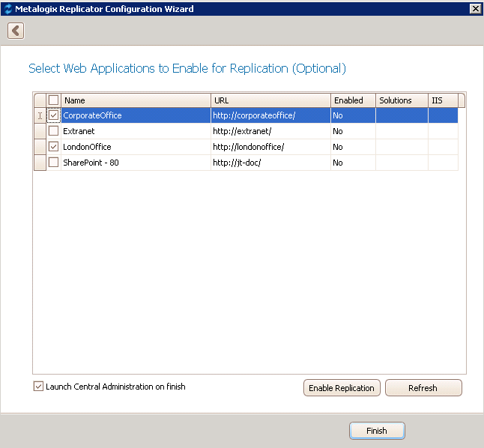Click the row selector for LondonOffice row
Image resolution: width=484 pixels, height=448 pixels.
coord(40,147)
